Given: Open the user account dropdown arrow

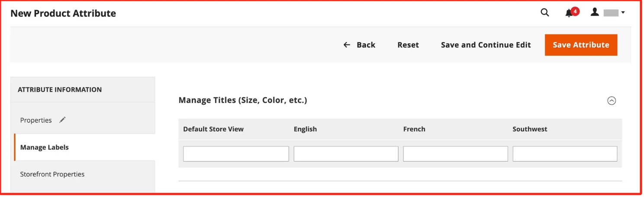Looking at the screenshot, I should coord(623,13).
